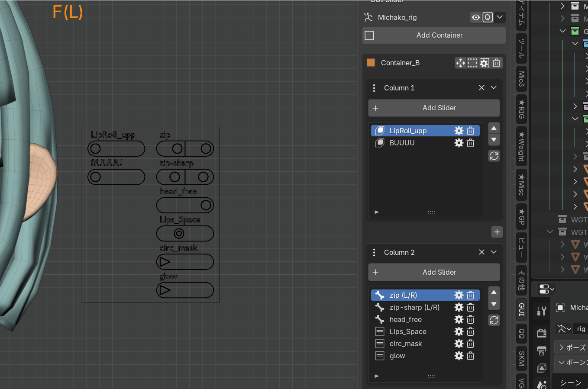Click plus icon below Column 1
This screenshot has height=389, width=588.
tap(497, 232)
